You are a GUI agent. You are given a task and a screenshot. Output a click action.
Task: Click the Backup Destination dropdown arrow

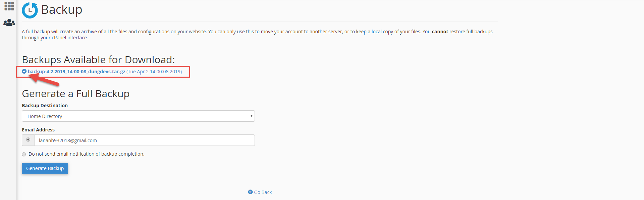pyautogui.click(x=251, y=116)
